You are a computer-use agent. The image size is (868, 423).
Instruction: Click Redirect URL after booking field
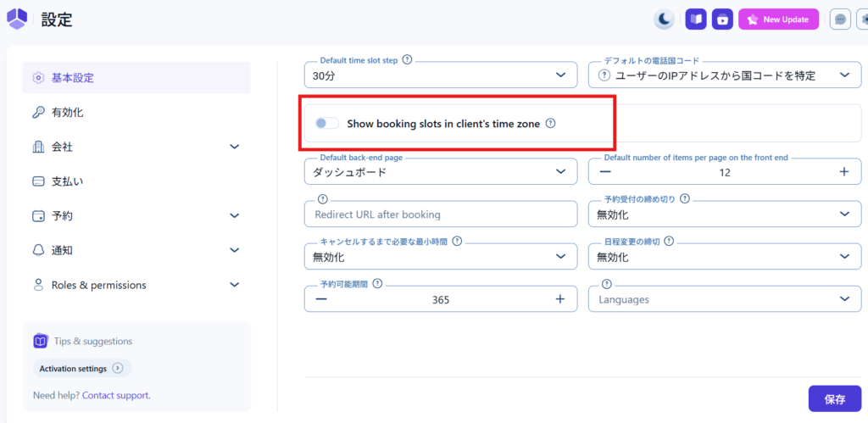[x=440, y=214]
